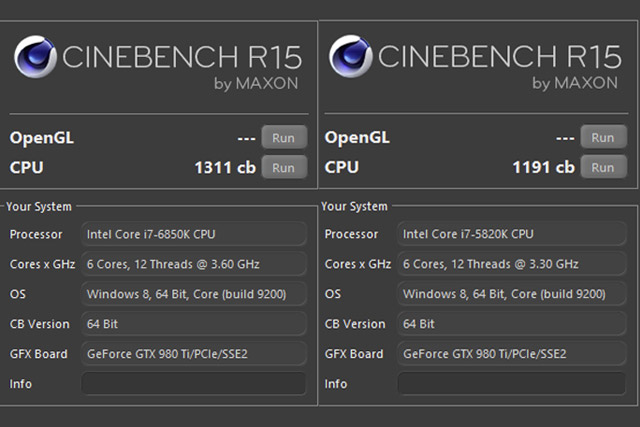
Task: Click the right GFX Board field
Action: (510, 354)
